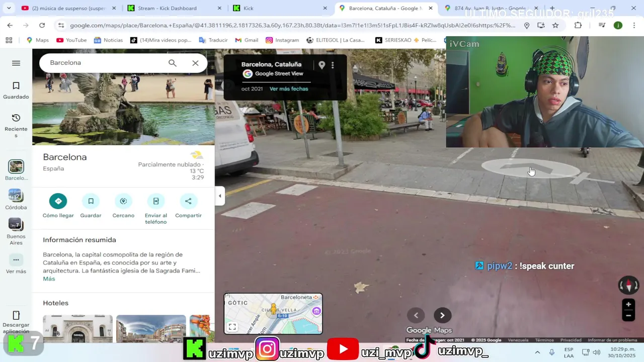Switch to Stream - Kick Dashboard tab
Viewport: 644px width, 362px height.
pyautogui.click(x=173, y=8)
